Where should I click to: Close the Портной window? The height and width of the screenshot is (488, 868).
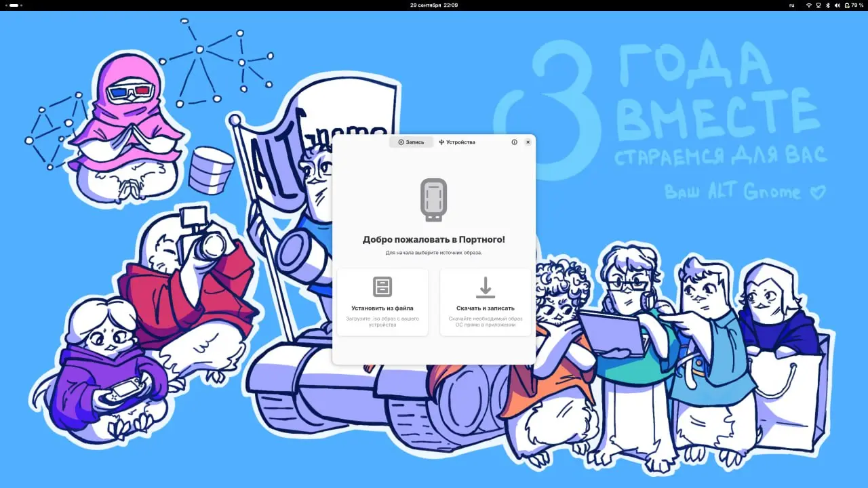528,142
